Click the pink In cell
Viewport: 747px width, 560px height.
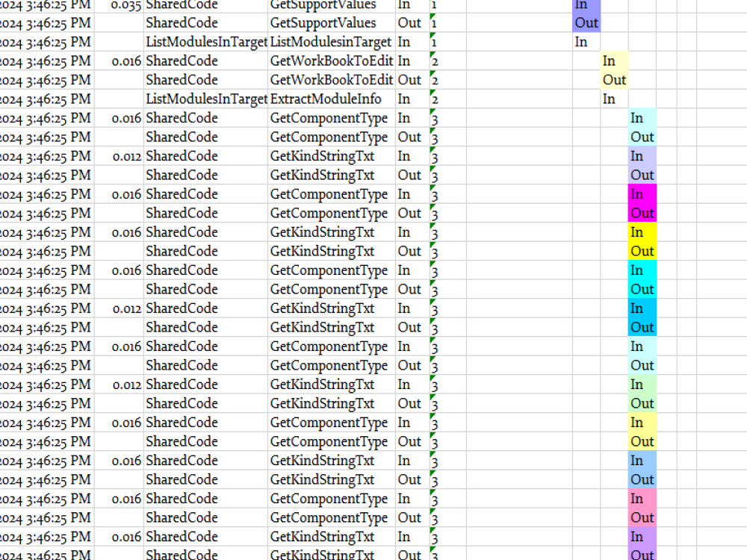click(642, 499)
